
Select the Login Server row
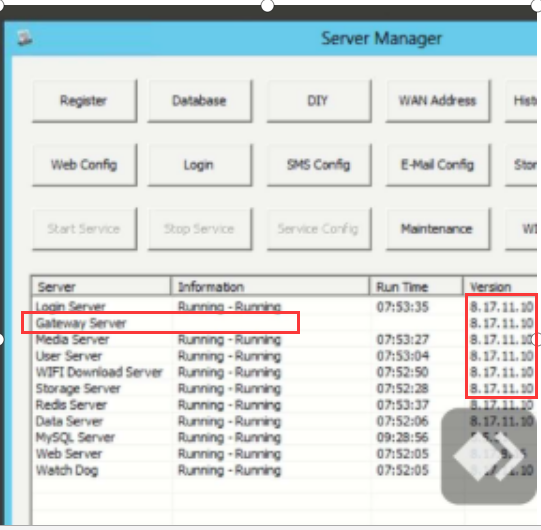[x=284, y=306]
